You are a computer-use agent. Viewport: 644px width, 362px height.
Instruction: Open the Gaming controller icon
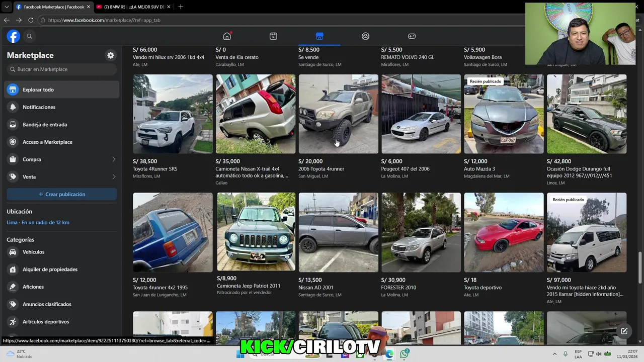coord(412,36)
